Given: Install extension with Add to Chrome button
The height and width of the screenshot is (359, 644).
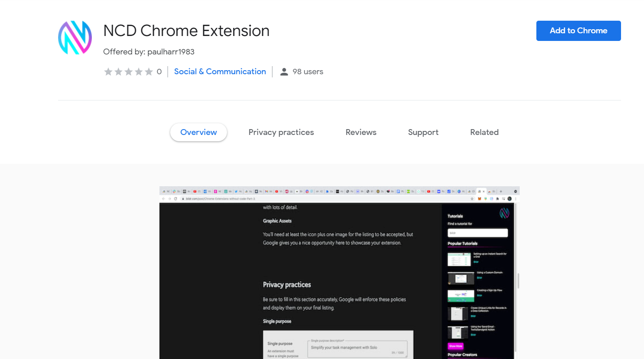Looking at the screenshot, I should tap(578, 31).
